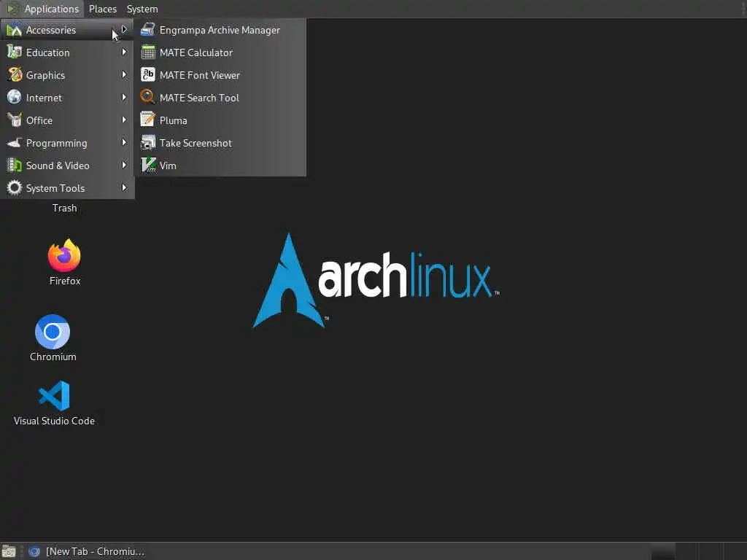
Task: Click the show desktop icon in bottom panel
Action: (x=9, y=551)
